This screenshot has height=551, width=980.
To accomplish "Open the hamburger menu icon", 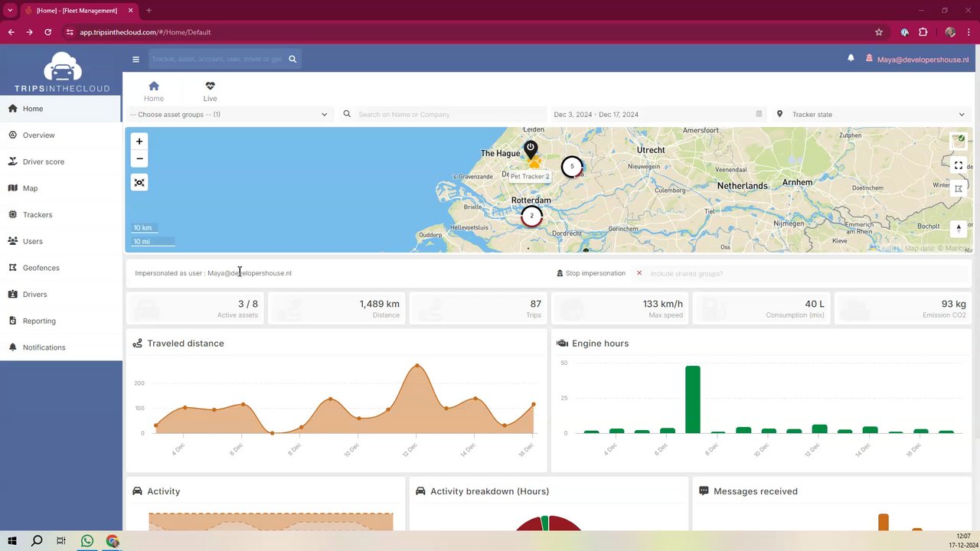I will point(136,59).
